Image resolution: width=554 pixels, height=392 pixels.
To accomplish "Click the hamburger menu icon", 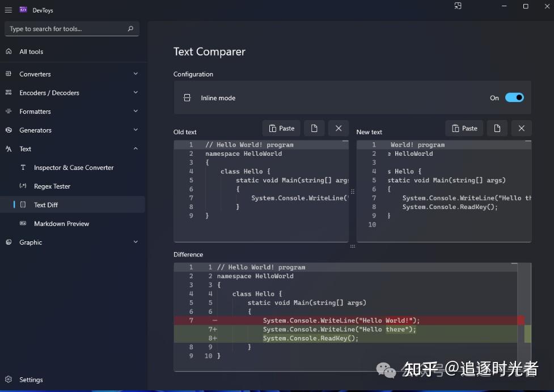I will [9, 10].
